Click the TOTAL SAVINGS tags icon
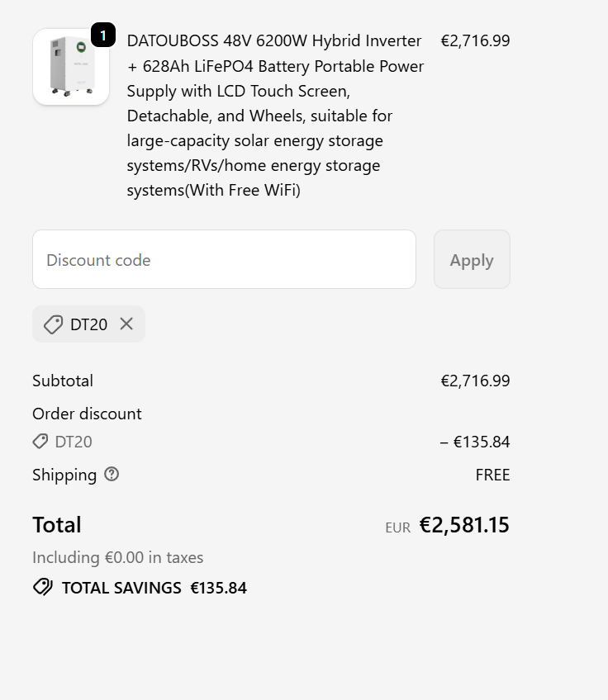The height and width of the screenshot is (700, 608). pos(42,588)
